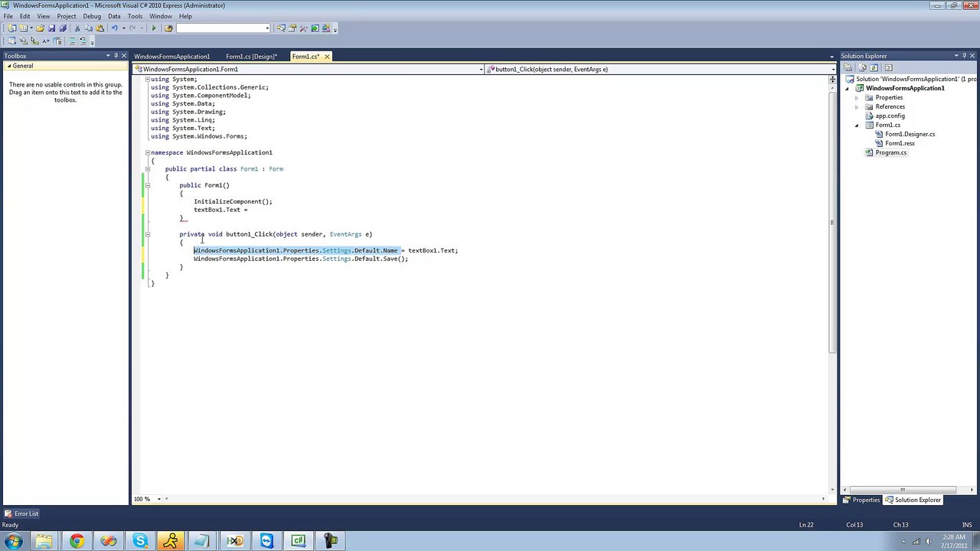Expand the Properties node in Solution Explorer

tap(857, 98)
